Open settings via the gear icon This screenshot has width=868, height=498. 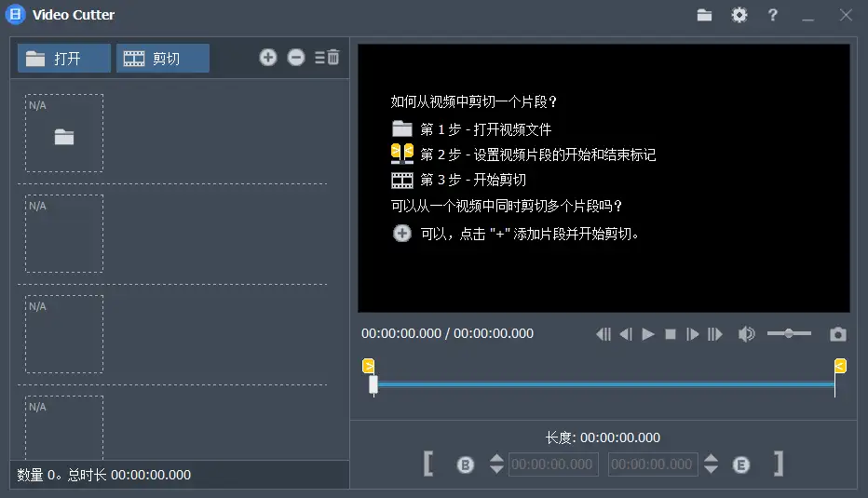pyautogui.click(x=739, y=15)
